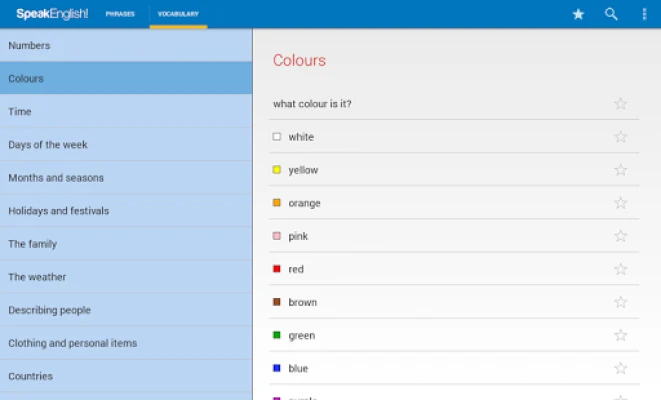The height and width of the screenshot is (400, 661).
Task: Click the blue colour swatch
Action: point(277,368)
